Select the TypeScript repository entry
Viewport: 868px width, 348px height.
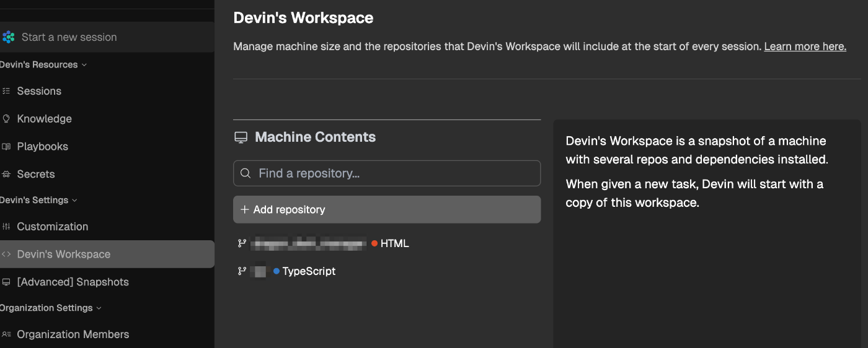pyautogui.click(x=308, y=271)
